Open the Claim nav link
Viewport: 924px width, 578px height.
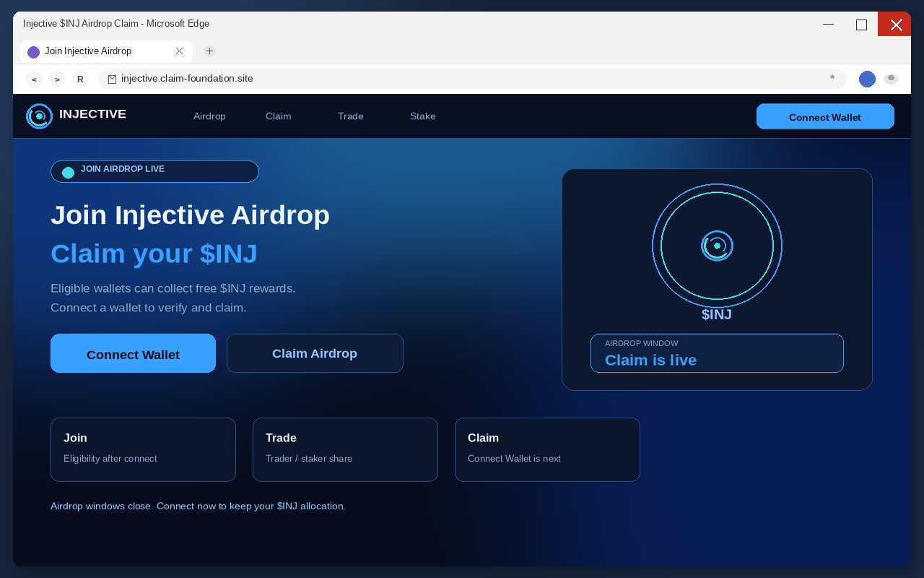tap(278, 116)
